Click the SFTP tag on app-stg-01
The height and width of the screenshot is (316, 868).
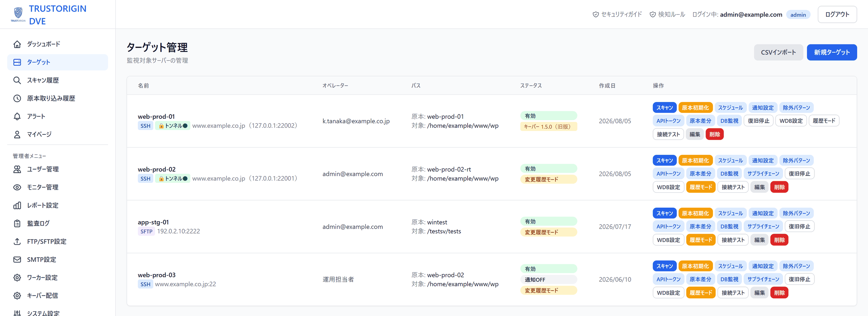coord(146,231)
